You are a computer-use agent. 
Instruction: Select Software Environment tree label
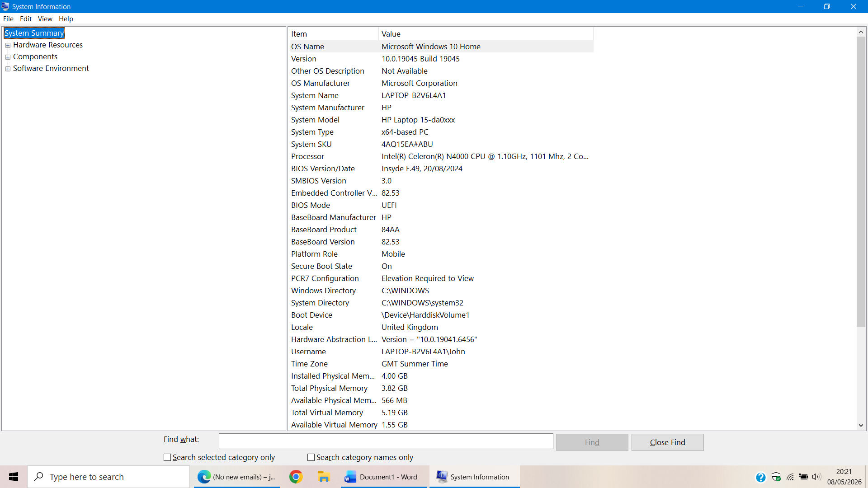coord(51,68)
